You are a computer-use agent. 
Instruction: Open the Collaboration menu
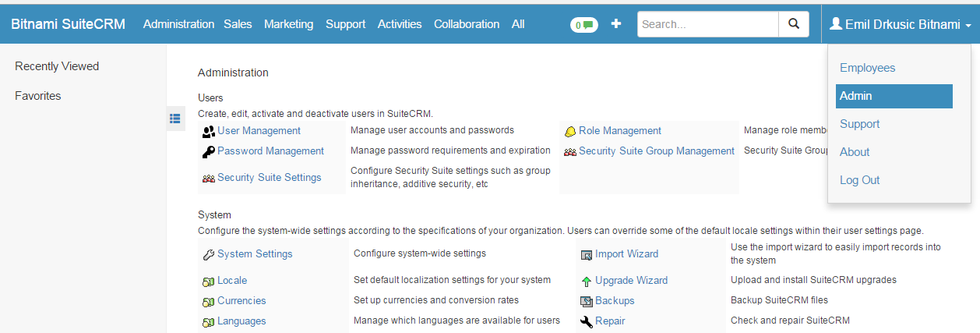467,24
